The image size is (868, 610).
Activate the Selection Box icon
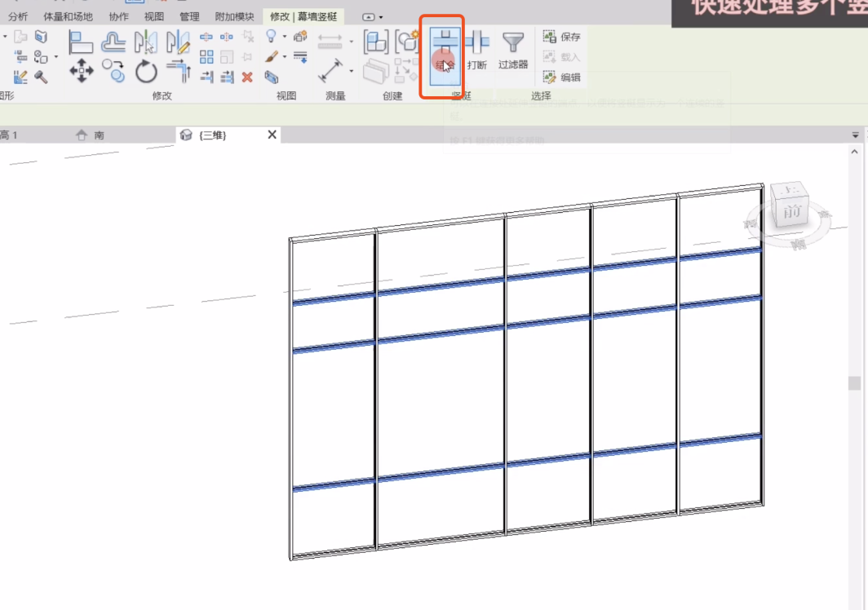coord(271,77)
